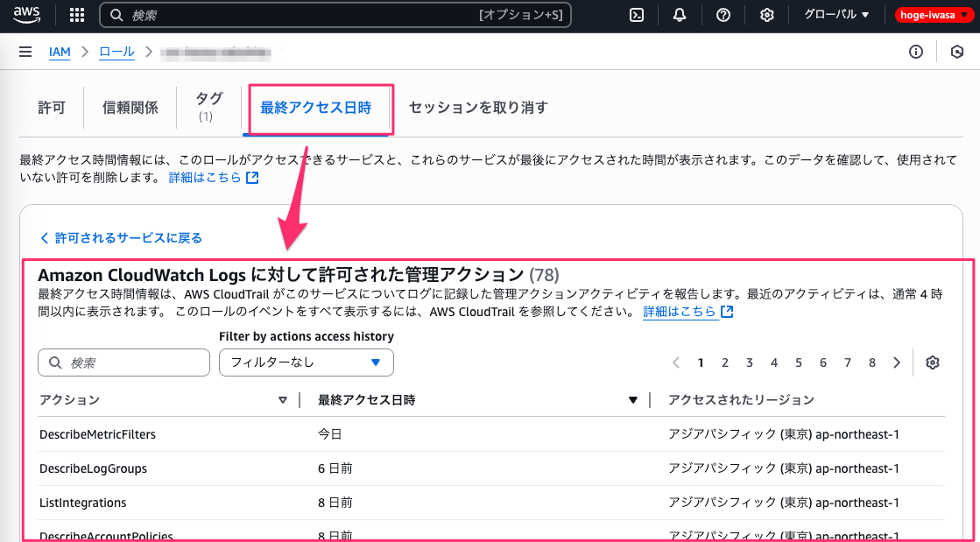Launch CloudShell from the top bar
Screen dimensions: 980x542
[x=636, y=16]
